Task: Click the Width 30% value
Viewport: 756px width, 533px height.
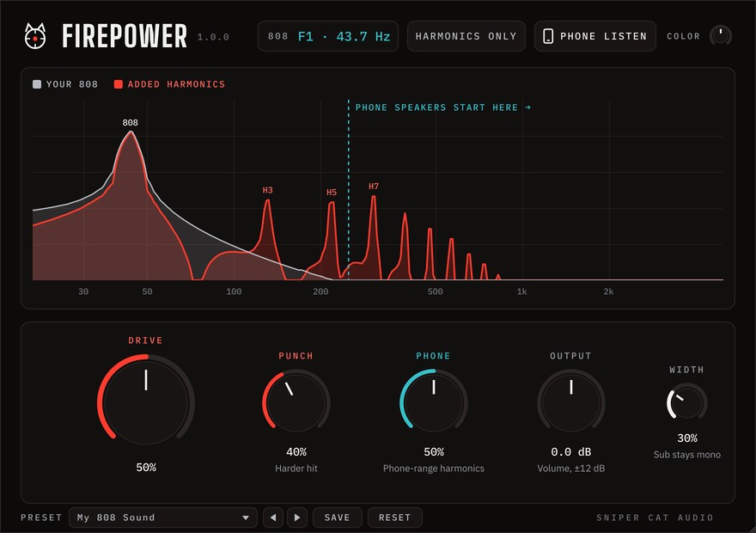Action: coord(687,438)
